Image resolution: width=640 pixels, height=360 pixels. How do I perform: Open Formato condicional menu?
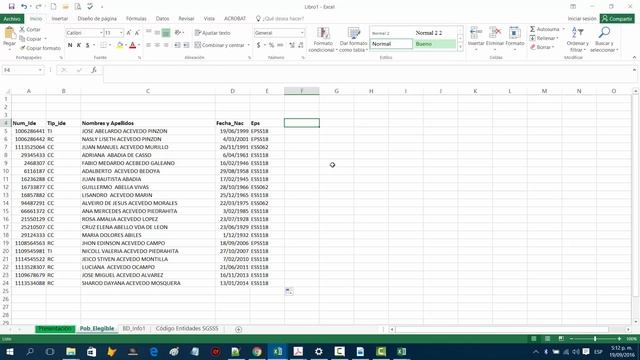(323, 39)
